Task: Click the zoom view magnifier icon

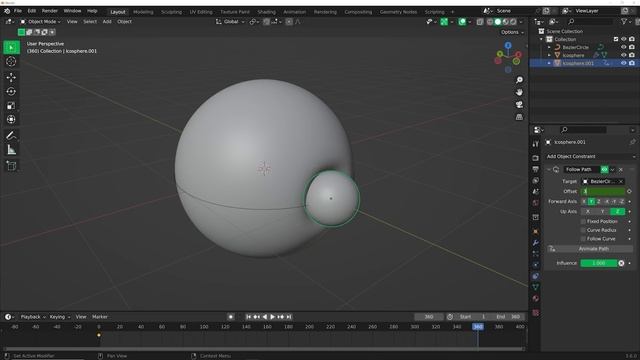Action: pyautogui.click(x=519, y=80)
